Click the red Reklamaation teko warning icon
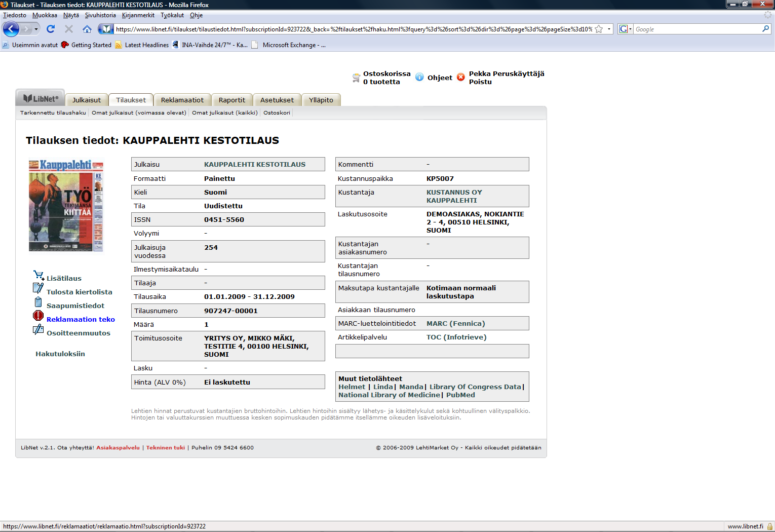The image size is (775, 532). [x=38, y=316]
